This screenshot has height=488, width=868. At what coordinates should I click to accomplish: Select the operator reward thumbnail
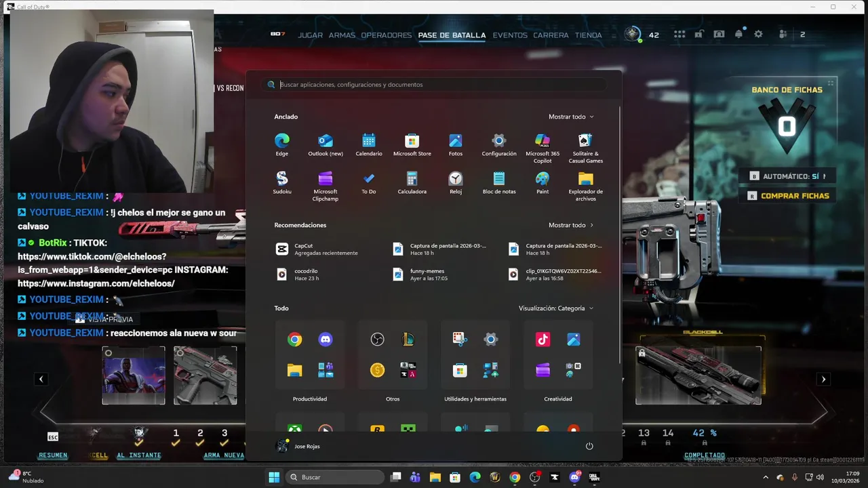point(134,375)
